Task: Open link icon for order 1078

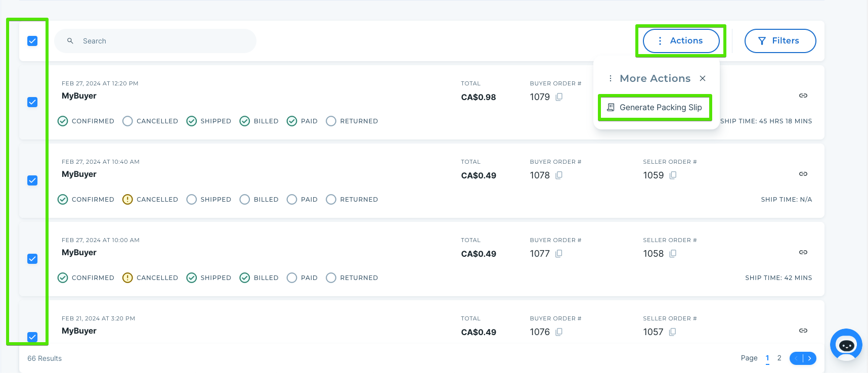Action: [803, 174]
